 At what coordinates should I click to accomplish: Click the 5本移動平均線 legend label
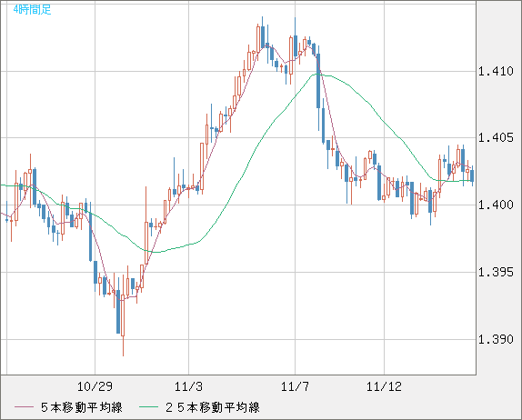tap(82, 407)
